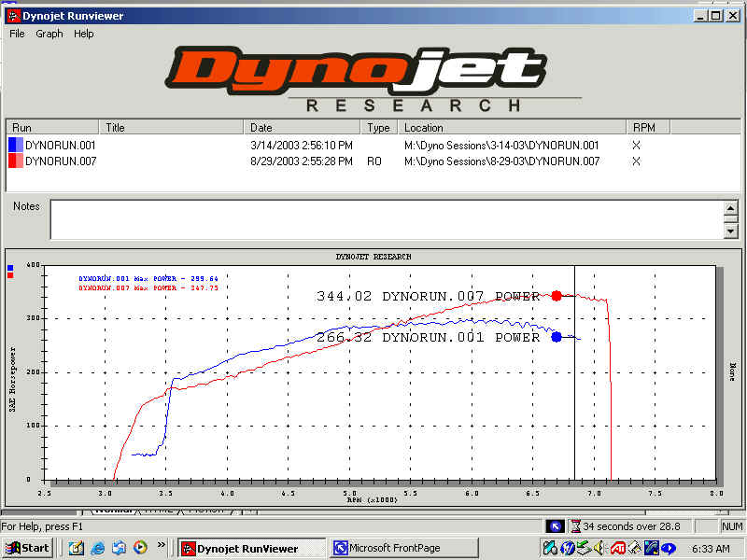Viewport: 747px width, 560px height.
Task: Click the red legend square at graph's top-left
Action: [10, 275]
